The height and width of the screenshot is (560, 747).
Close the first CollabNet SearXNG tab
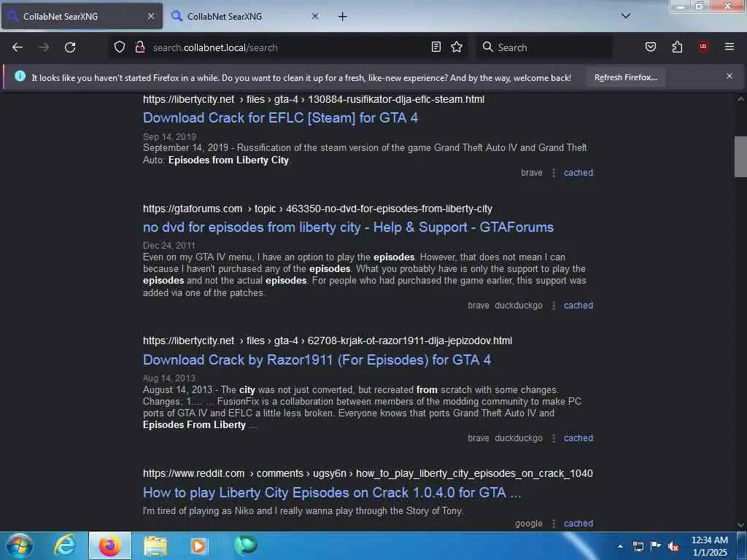[151, 16]
